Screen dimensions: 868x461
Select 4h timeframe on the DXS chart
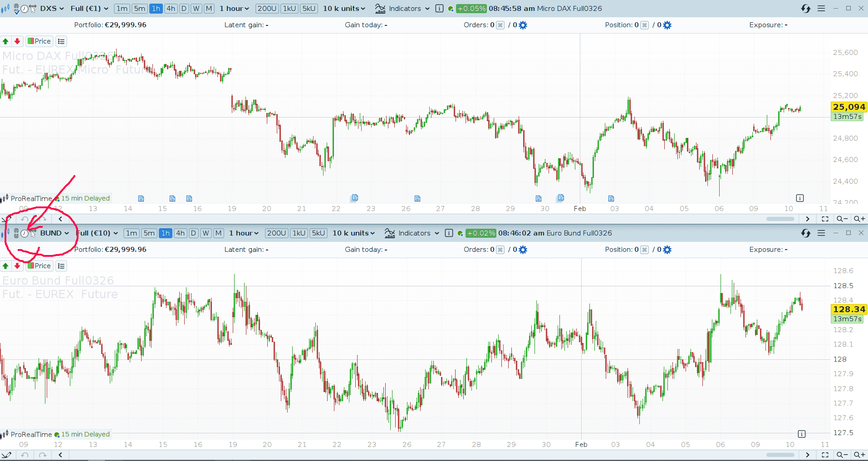pyautogui.click(x=171, y=9)
